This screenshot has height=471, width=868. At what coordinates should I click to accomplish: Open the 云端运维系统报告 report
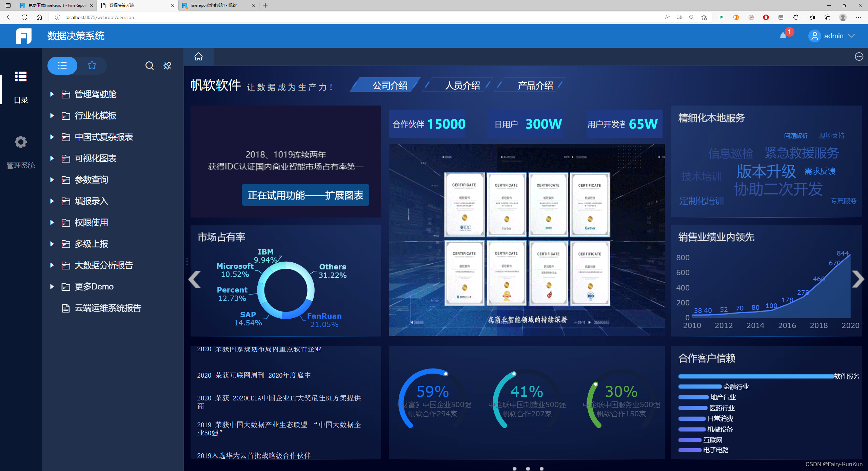coord(108,308)
